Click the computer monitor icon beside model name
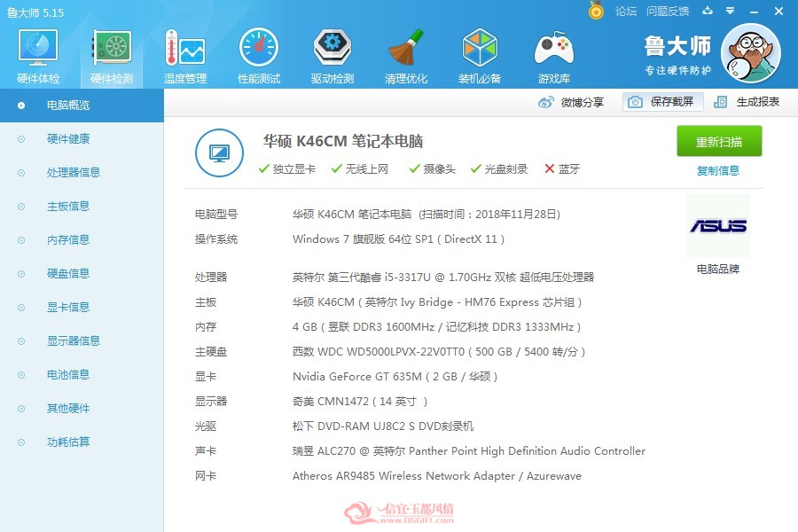The image size is (798, 532). pyautogui.click(x=219, y=153)
